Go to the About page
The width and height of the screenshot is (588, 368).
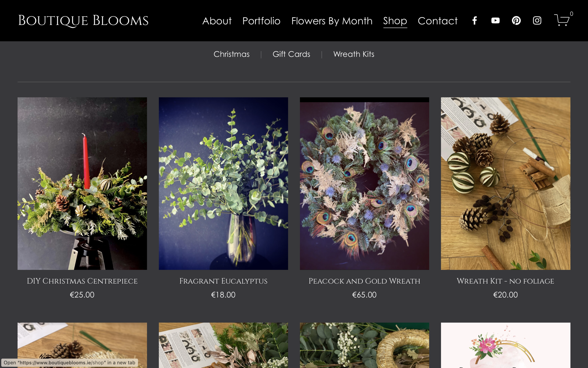pos(217,21)
